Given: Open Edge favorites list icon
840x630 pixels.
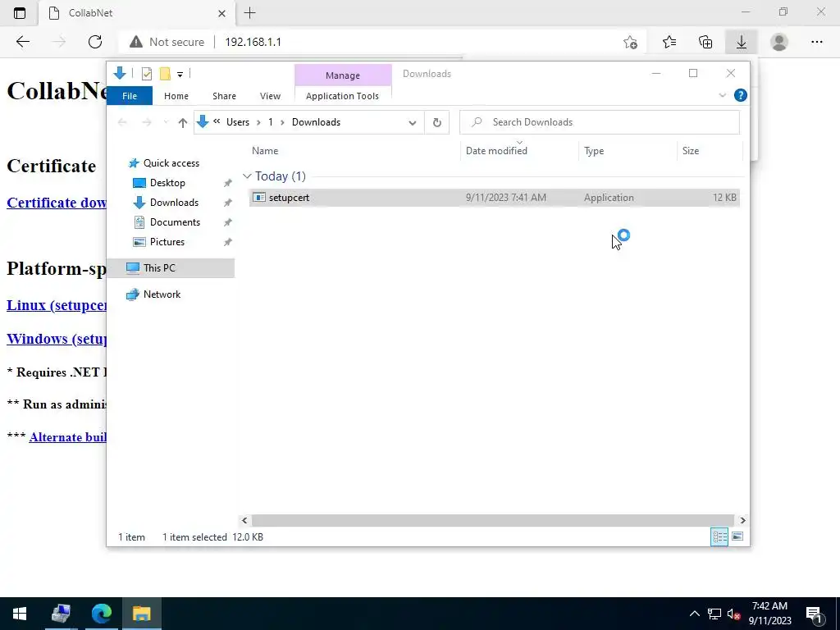Looking at the screenshot, I should click(x=669, y=42).
